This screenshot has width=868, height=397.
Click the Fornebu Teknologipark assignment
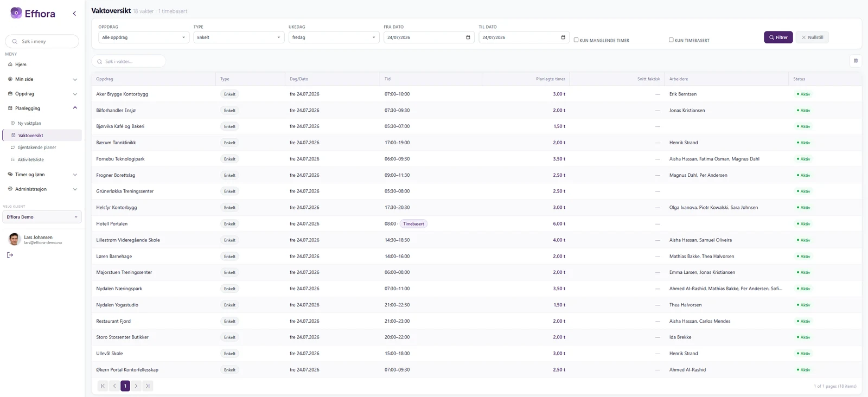[x=120, y=159]
